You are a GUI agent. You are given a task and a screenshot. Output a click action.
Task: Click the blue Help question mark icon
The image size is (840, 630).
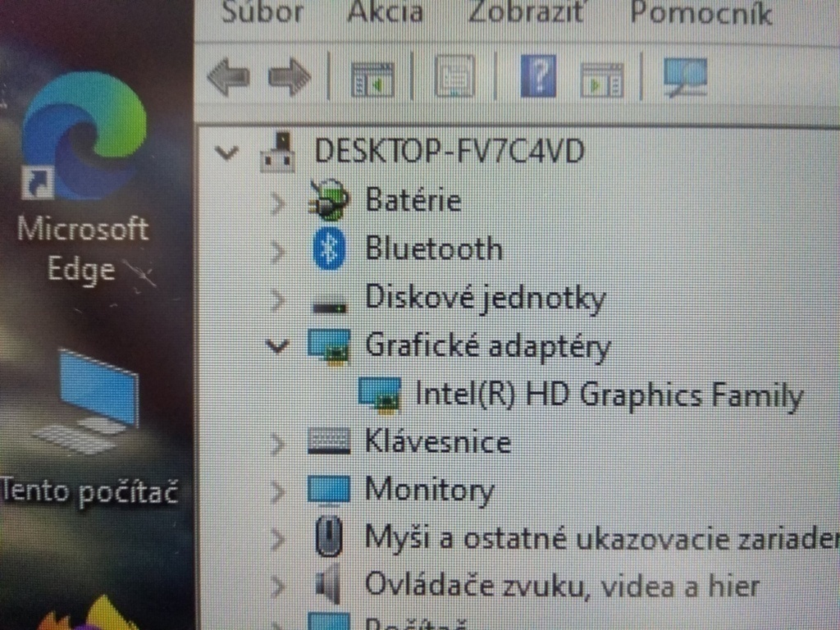(538, 79)
